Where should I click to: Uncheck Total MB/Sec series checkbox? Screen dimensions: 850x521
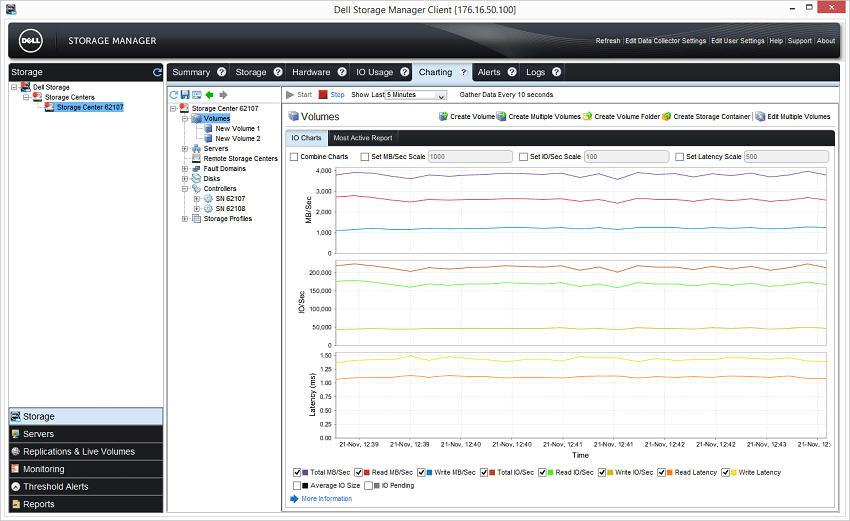click(297, 473)
